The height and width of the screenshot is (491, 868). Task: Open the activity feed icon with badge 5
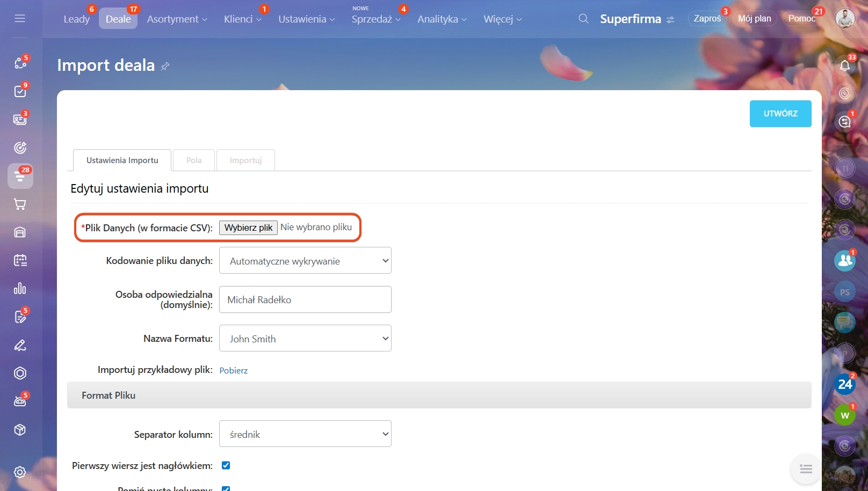20,63
